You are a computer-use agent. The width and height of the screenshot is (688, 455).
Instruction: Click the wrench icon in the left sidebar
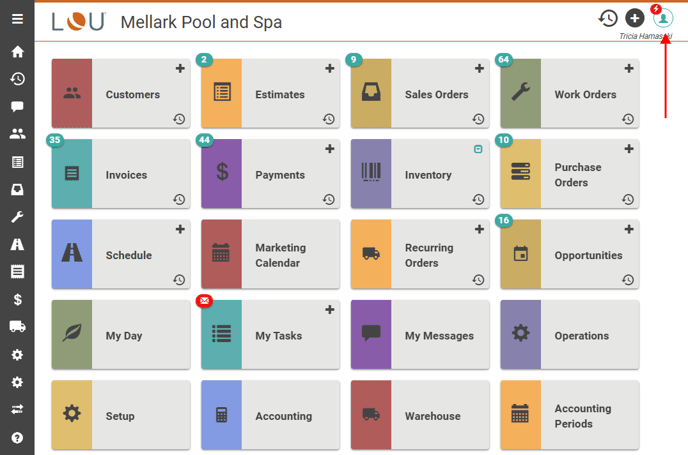[x=17, y=216]
